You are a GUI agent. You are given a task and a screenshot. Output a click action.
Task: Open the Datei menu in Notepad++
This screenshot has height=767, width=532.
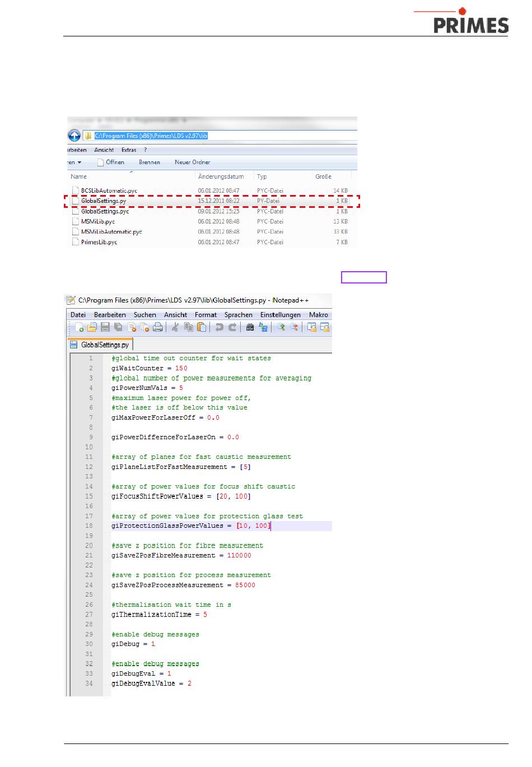[x=78, y=315]
